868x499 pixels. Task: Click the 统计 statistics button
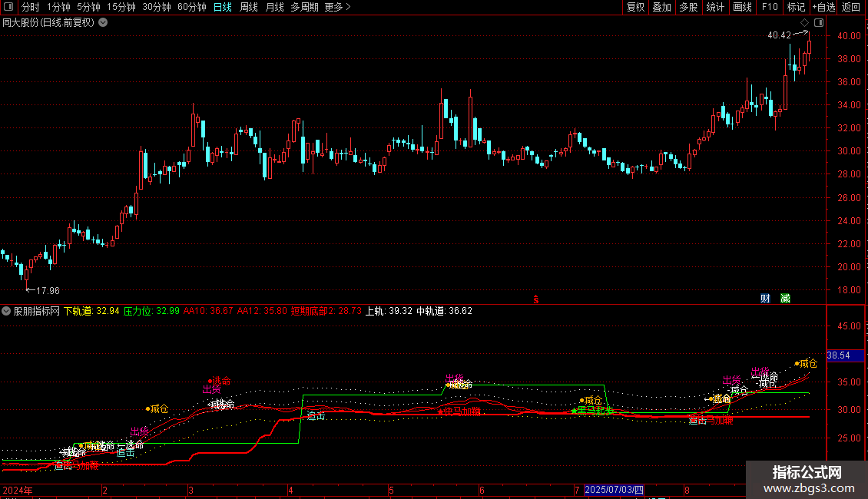715,7
